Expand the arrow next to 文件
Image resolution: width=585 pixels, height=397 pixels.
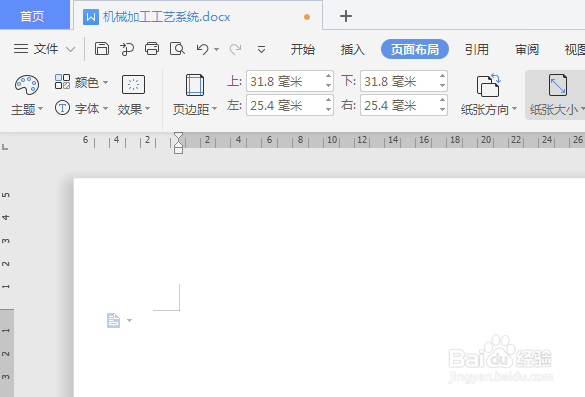pos(71,49)
